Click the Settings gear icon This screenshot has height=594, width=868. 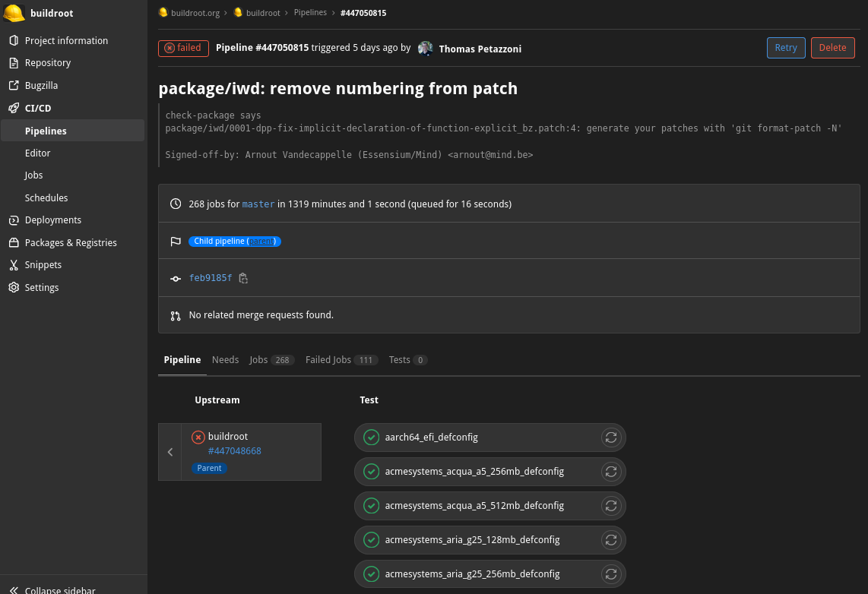tap(14, 288)
